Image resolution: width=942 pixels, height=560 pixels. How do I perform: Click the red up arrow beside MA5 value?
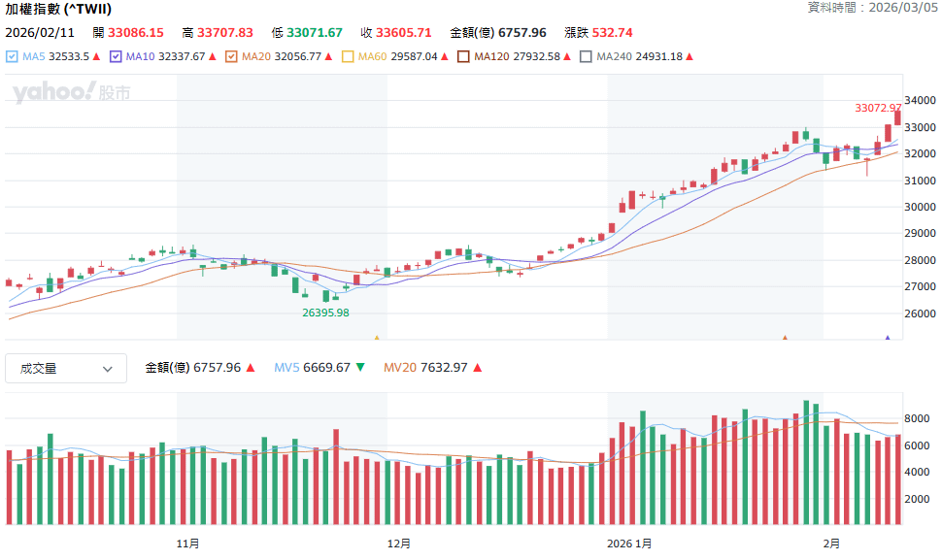point(96,57)
